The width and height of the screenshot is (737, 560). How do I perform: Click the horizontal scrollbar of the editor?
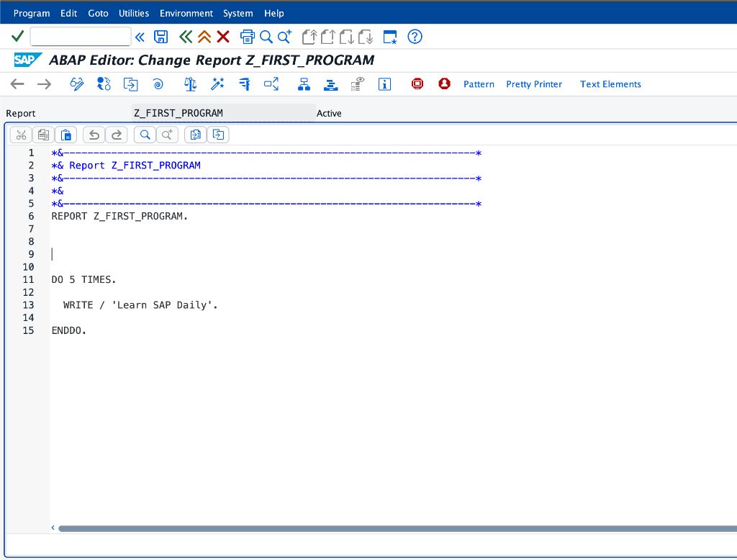pos(397,528)
